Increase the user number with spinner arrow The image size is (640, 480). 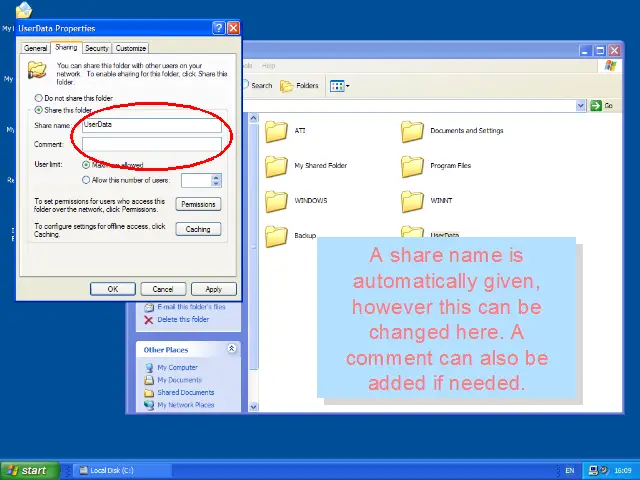pos(216,177)
